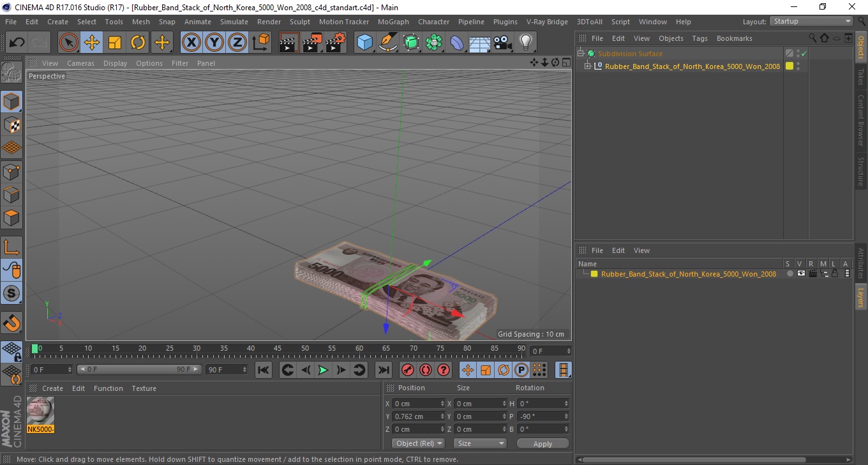Expand the Rubber_Band_Stack object tree
The width and height of the screenshot is (868, 465).
[x=588, y=66]
